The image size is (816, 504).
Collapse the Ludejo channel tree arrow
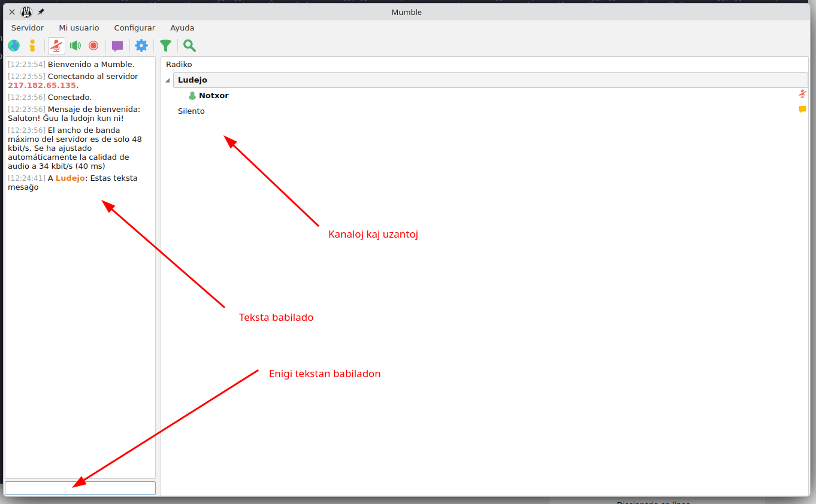point(168,80)
